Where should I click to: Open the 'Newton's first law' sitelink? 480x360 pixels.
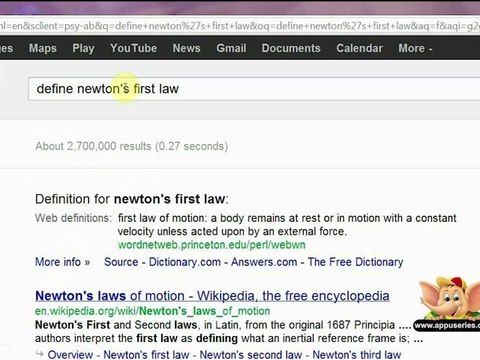coord(146,355)
